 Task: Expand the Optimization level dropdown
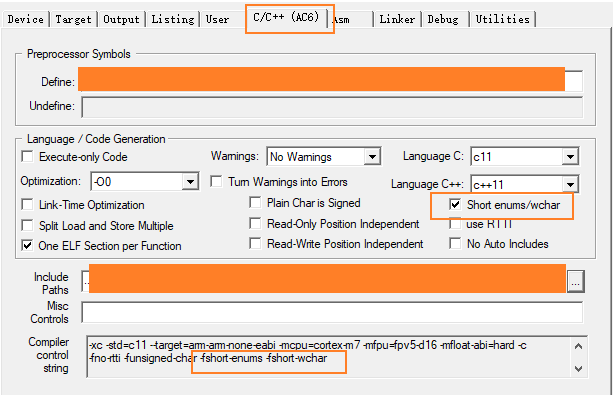coord(190,182)
